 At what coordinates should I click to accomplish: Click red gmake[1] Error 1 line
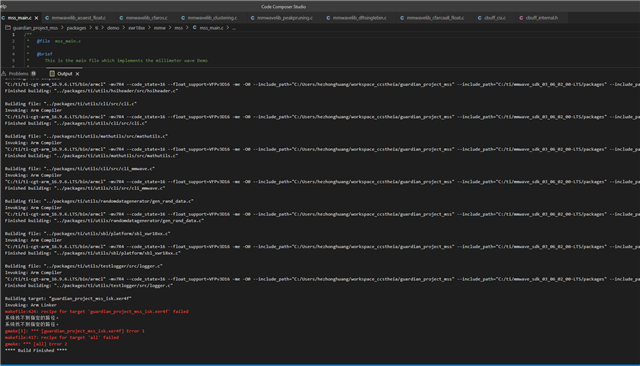75,331
